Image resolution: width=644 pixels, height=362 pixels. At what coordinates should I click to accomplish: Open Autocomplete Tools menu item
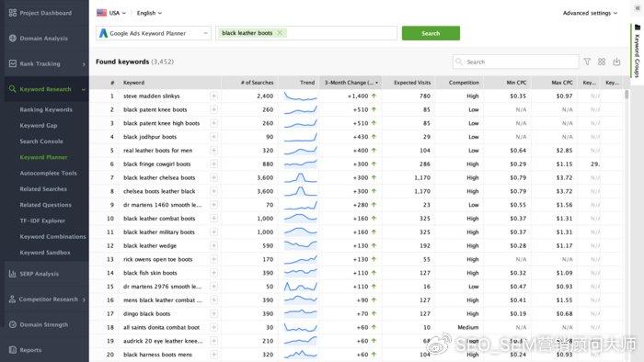click(x=48, y=173)
